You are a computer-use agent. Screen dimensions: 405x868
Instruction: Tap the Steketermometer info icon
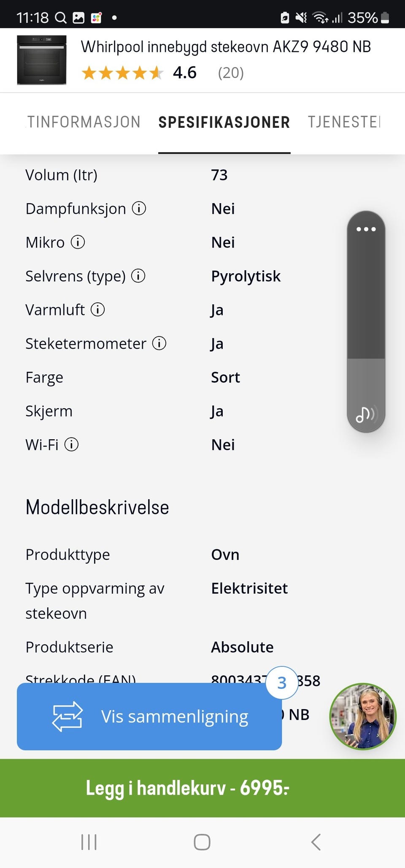click(x=159, y=343)
